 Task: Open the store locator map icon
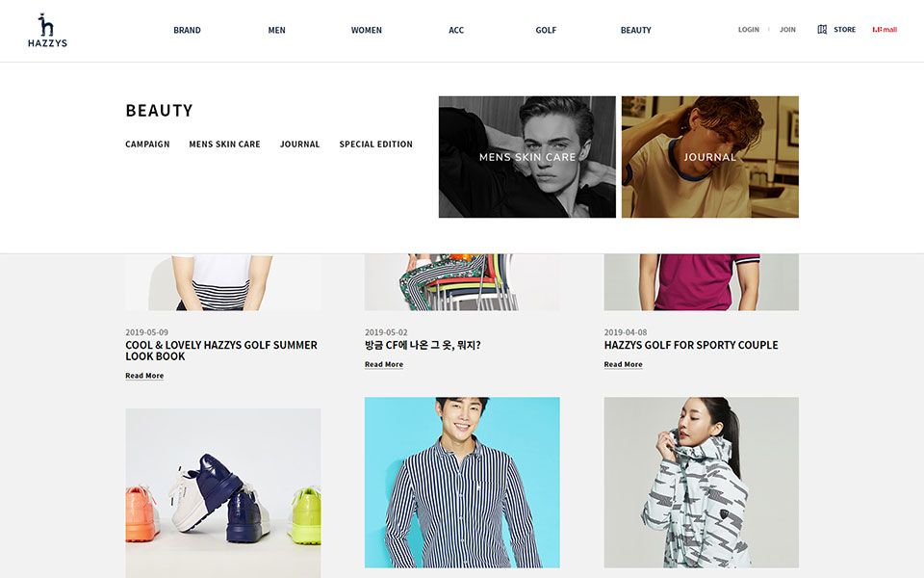[x=822, y=30]
